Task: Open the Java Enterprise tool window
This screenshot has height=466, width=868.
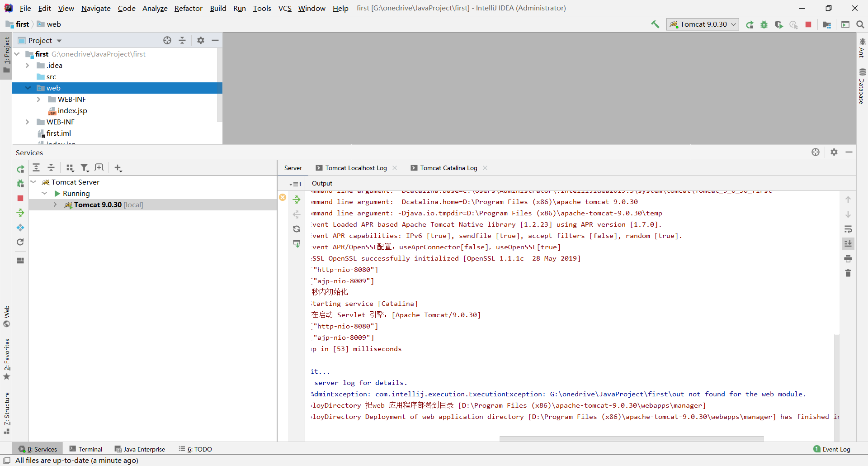Action: pyautogui.click(x=140, y=449)
